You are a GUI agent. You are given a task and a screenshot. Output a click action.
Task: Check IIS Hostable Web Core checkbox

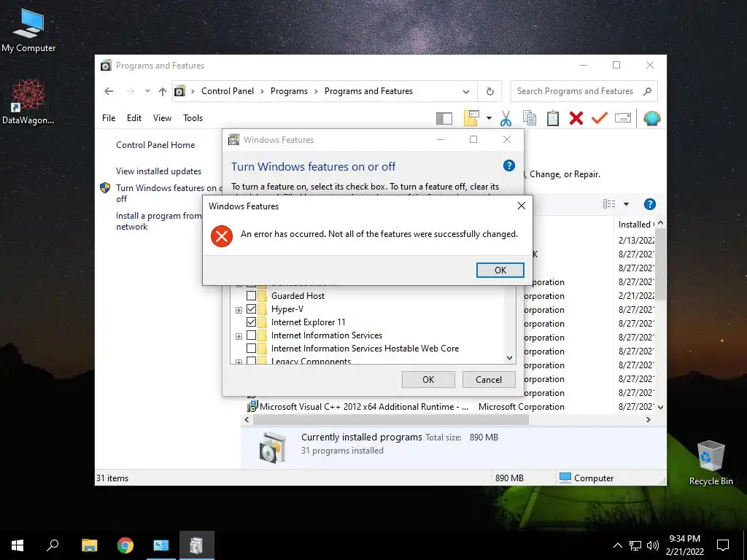(x=251, y=349)
